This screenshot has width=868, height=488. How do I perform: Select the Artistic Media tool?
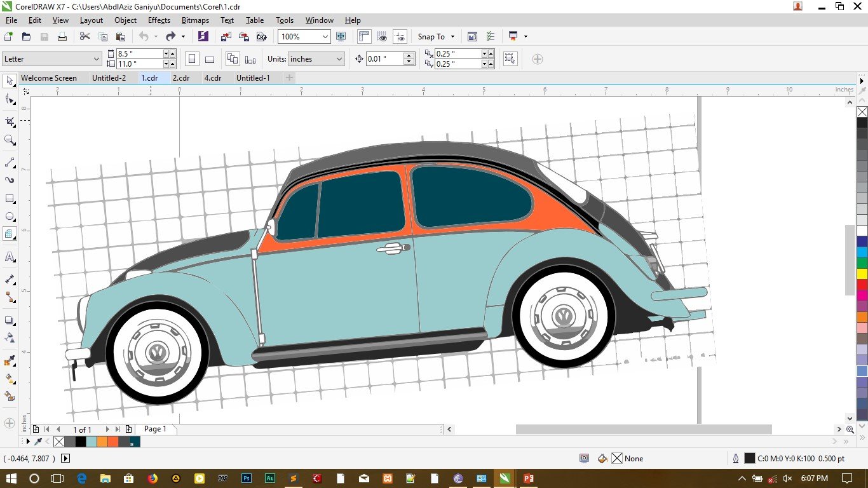pos(10,180)
